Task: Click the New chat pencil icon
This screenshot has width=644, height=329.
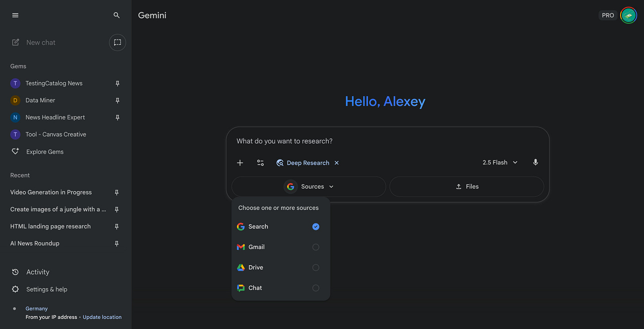Action: point(15,42)
